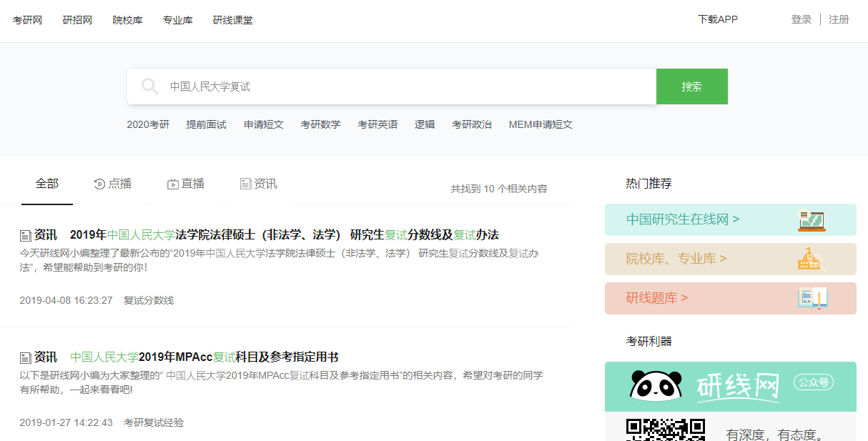Click the QR code image
868x441 pixels.
tap(666, 430)
